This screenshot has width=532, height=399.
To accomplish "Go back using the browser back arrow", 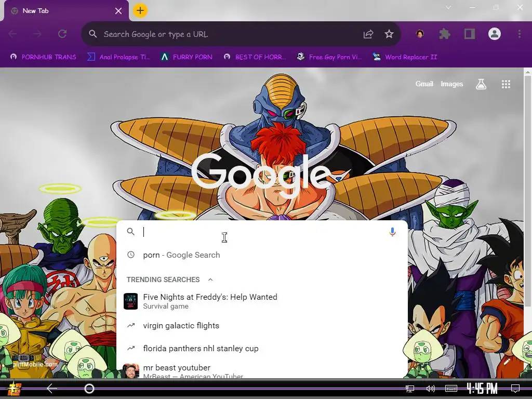I will (13, 34).
